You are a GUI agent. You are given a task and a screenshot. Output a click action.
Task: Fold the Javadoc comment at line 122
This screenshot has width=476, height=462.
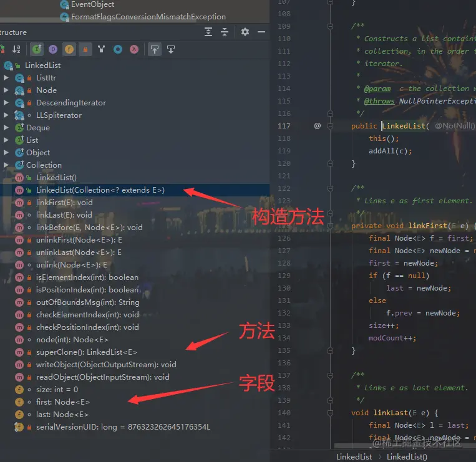[x=330, y=188]
